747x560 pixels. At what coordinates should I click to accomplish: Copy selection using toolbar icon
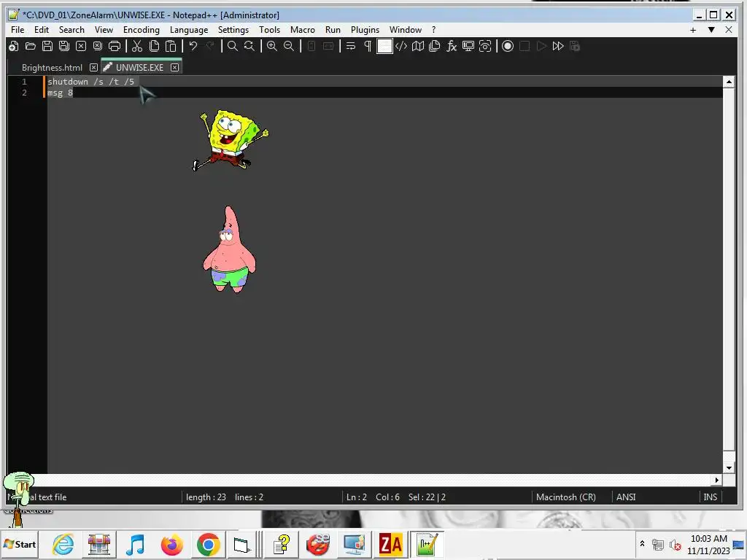click(x=154, y=46)
